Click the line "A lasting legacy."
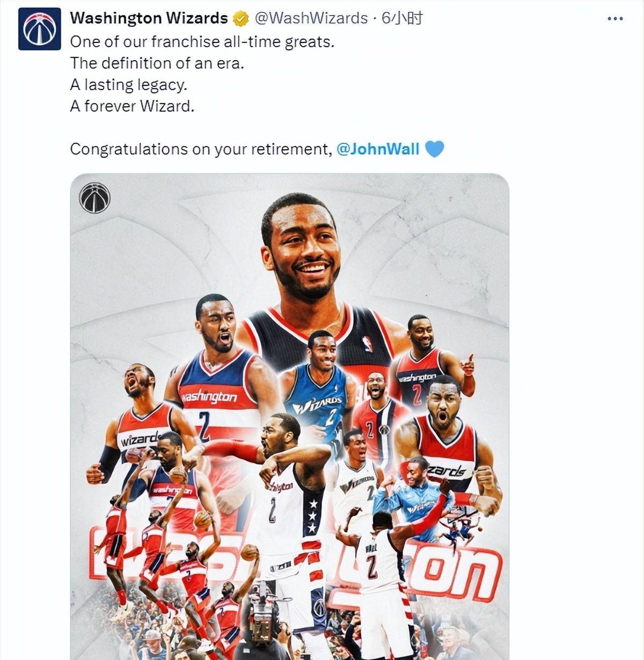 point(129,85)
